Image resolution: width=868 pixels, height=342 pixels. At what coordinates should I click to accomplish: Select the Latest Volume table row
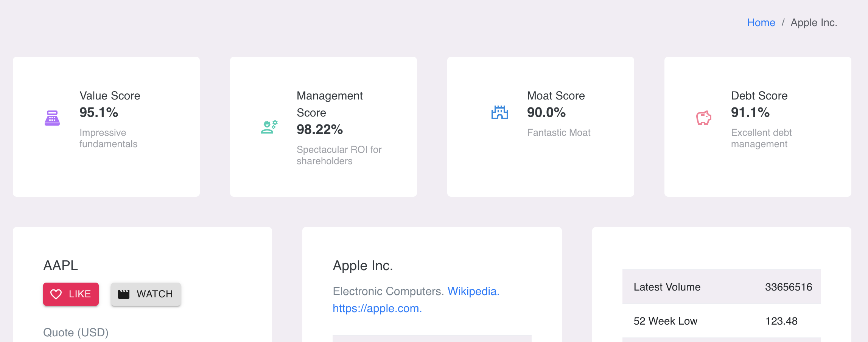point(722,287)
